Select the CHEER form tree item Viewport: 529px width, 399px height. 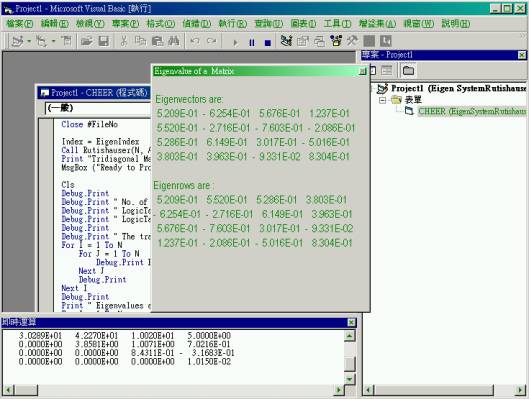pos(472,111)
